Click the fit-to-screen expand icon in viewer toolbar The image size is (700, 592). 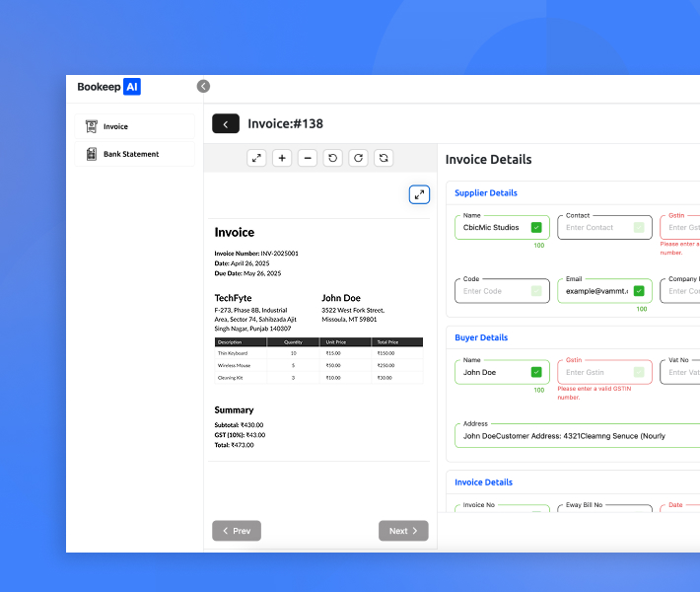(256, 158)
